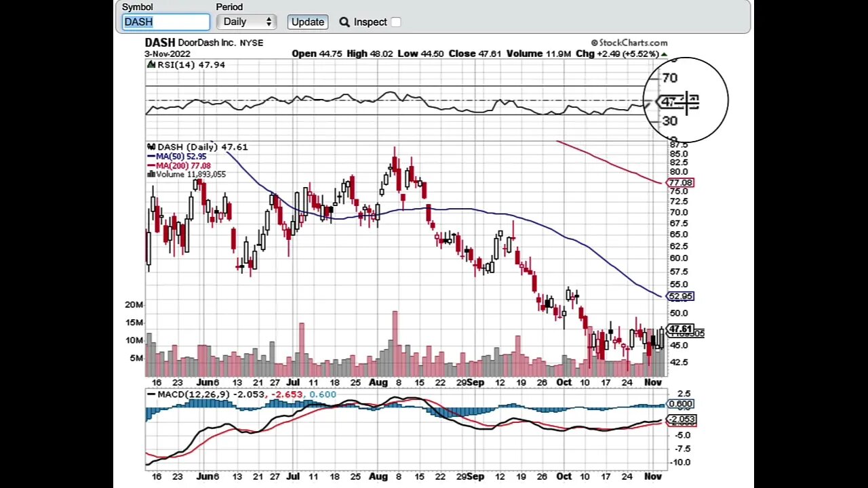Click the RSI(14) indicator icon
Image resolution: width=868 pixels, height=488 pixels.
(151, 64)
